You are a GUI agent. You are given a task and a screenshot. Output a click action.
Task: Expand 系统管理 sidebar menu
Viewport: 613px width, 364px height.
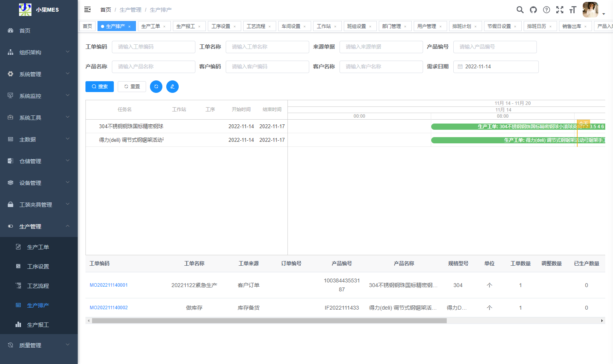click(39, 74)
